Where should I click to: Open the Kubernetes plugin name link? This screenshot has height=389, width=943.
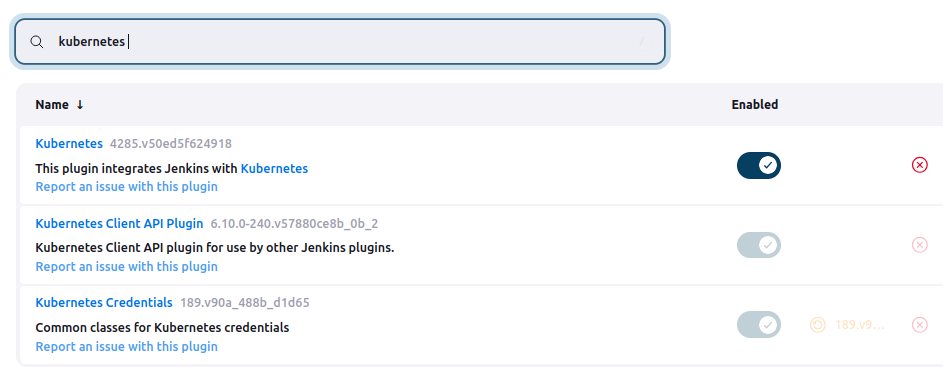point(69,144)
